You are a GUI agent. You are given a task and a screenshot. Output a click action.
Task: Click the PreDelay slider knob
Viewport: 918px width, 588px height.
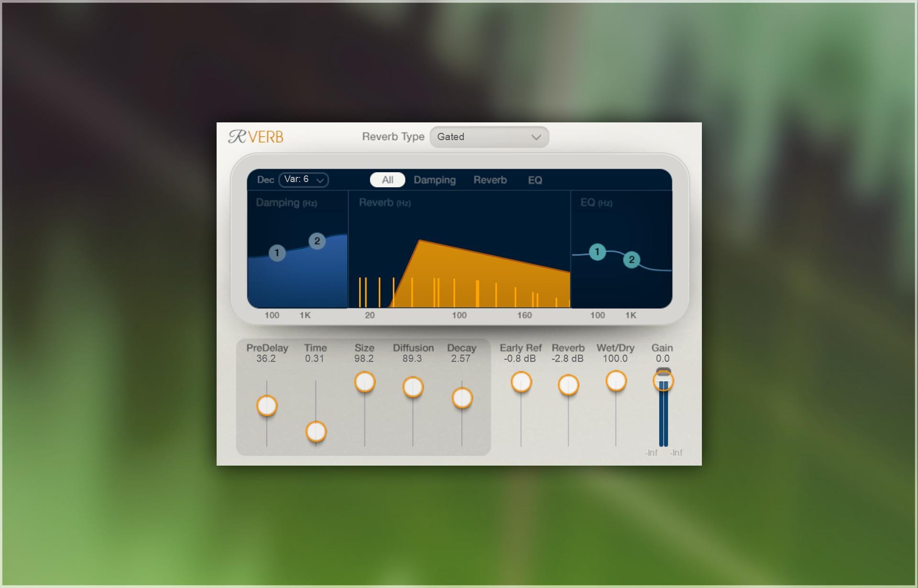point(267,406)
